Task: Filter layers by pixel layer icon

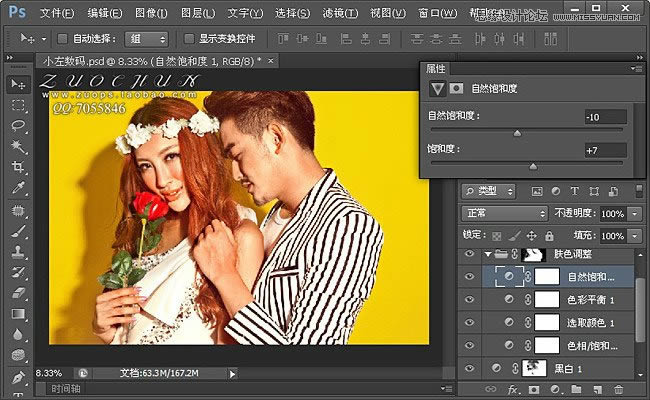Action: click(x=537, y=191)
